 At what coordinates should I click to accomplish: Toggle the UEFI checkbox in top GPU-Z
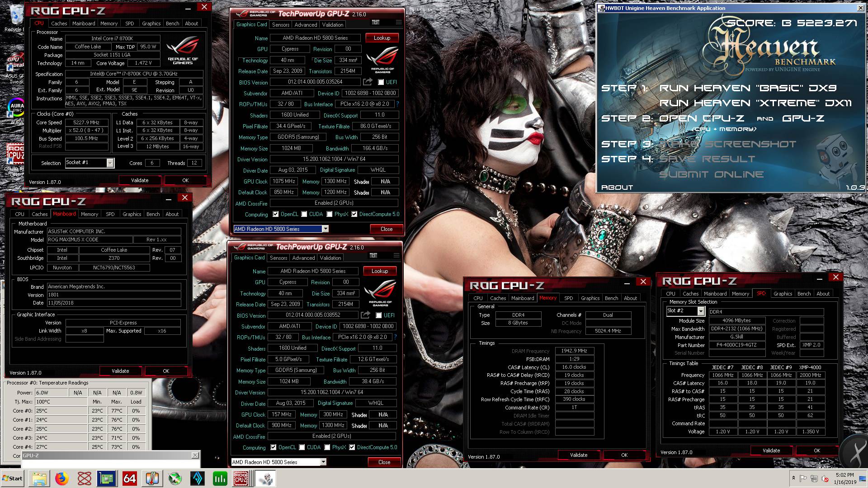[x=381, y=82]
